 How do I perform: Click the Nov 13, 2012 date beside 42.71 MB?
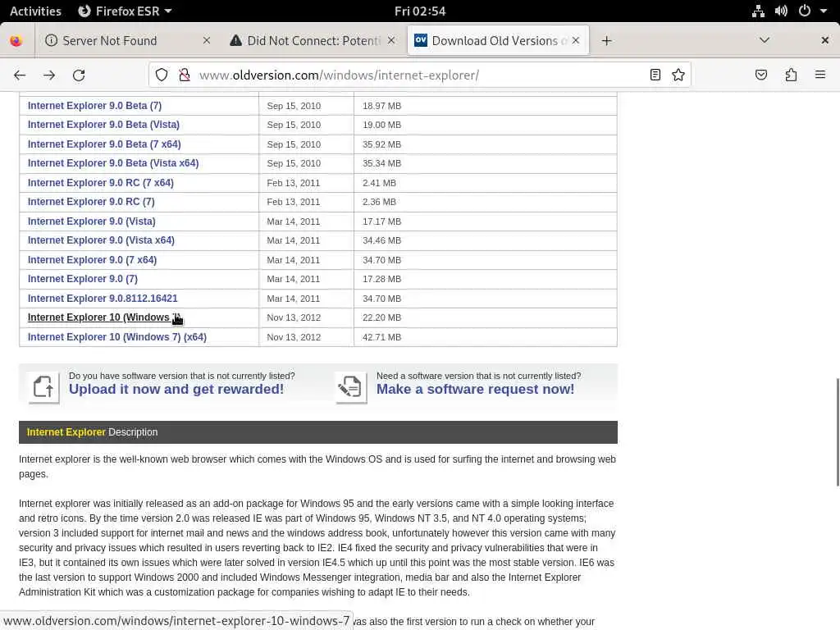(294, 337)
